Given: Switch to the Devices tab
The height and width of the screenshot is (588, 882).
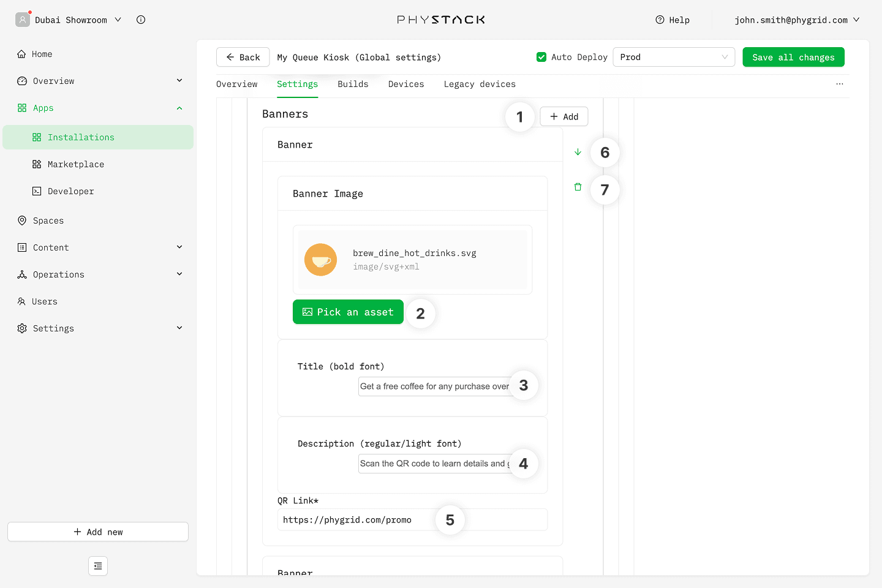Looking at the screenshot, I should [405, 84].
